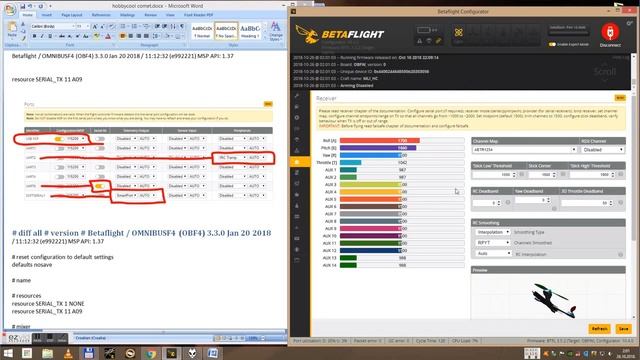Switch to the Mailings ribbon tab

tap(127, 15)
